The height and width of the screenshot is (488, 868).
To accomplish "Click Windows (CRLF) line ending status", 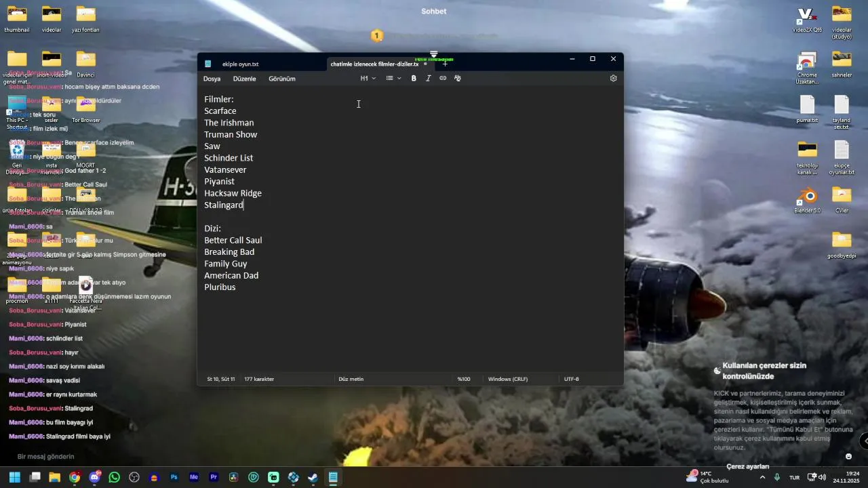I will coord(508,379).
